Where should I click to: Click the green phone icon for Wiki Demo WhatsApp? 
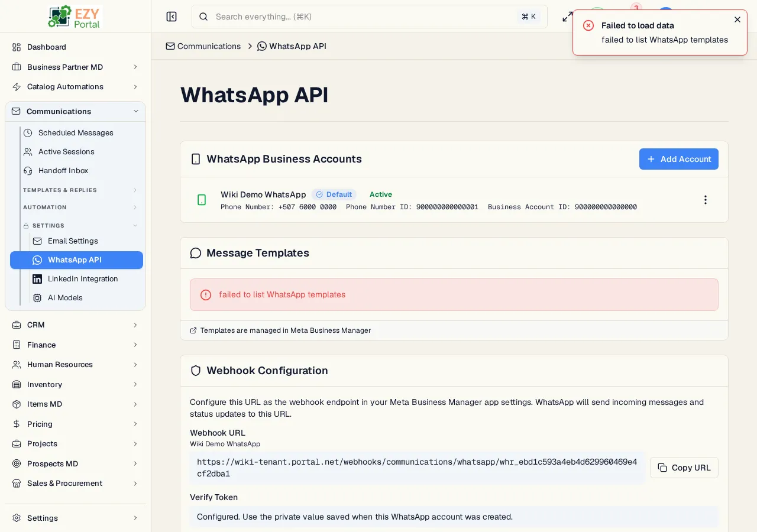point(202,200)
